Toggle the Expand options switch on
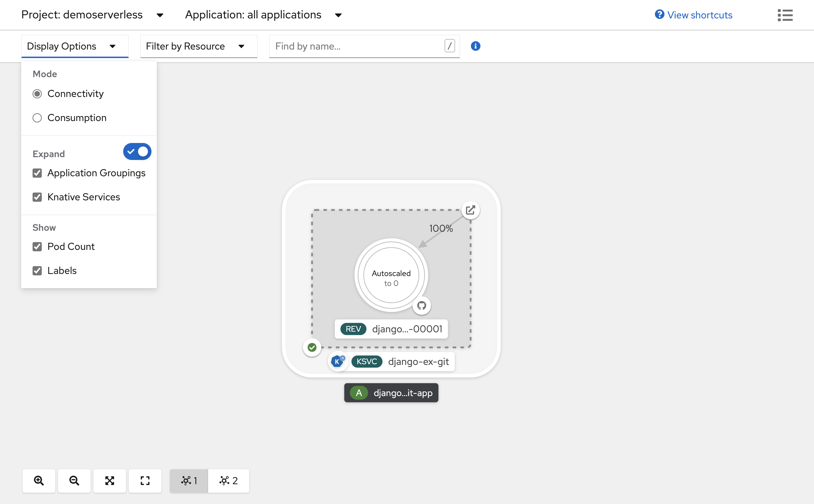Viewport: 814px width, 504px height. click(137, 152)
